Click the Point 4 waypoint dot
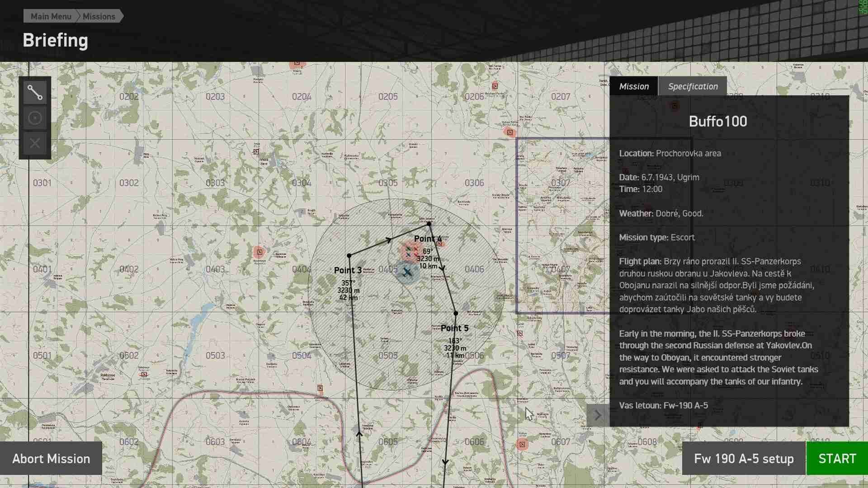The width and height of the screenshot is (868, 488). coord(429,224)
